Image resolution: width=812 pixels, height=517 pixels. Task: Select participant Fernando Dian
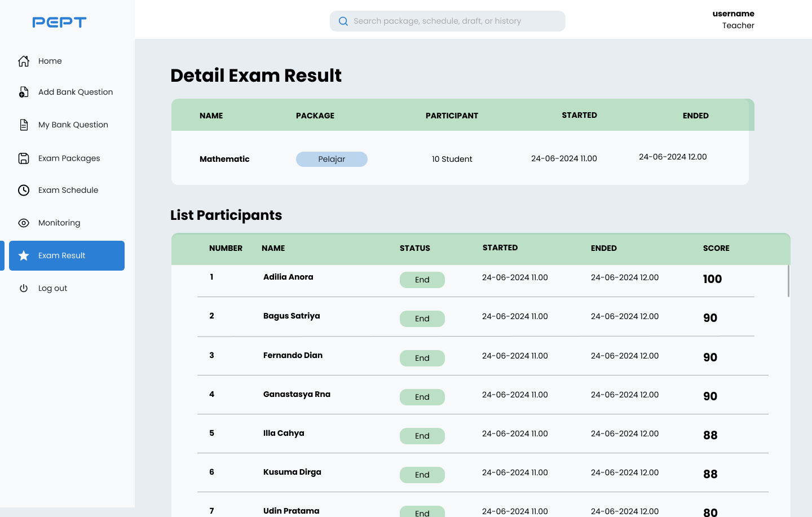point(293,355)
